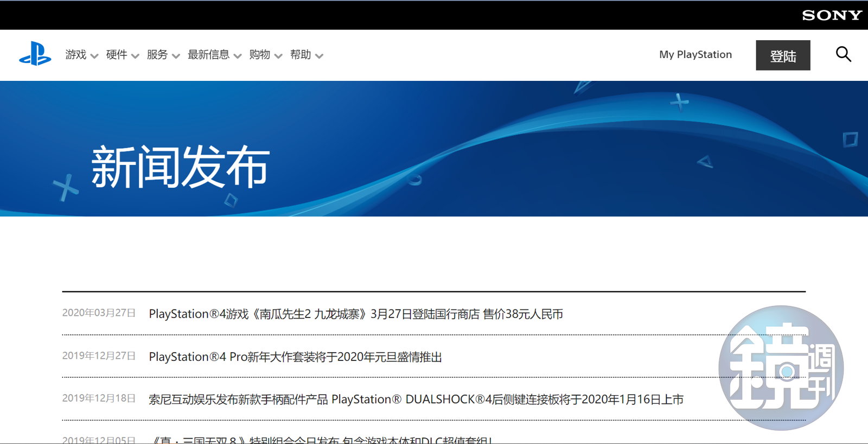Read the PlayStation 4 Pro 新年大作套装 article
868x444 pixels.
[x=295, y=357]
